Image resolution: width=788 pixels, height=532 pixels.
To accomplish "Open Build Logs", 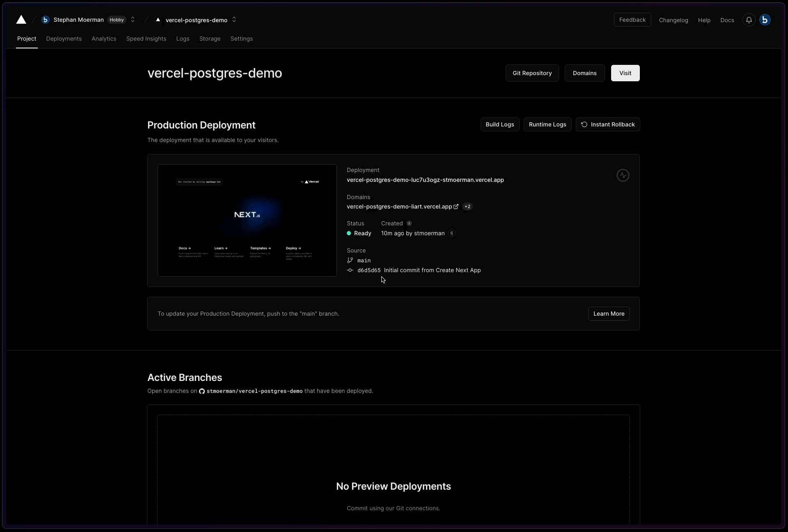I will pos(499,124).
